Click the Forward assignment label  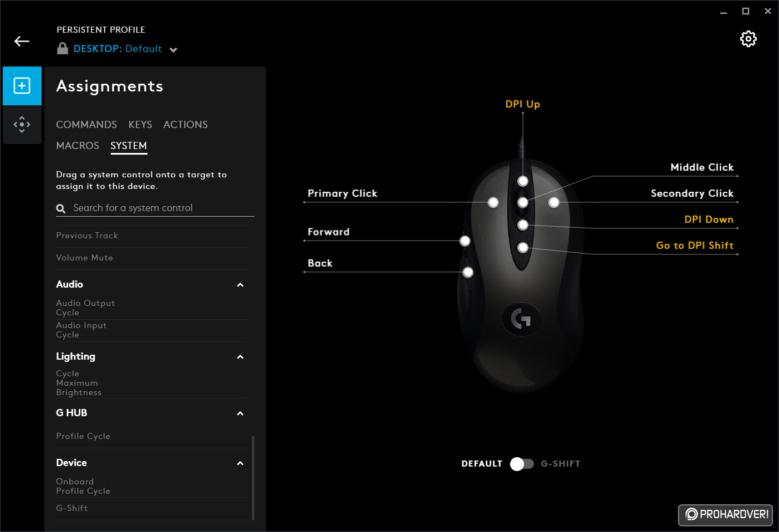point(329,232)
